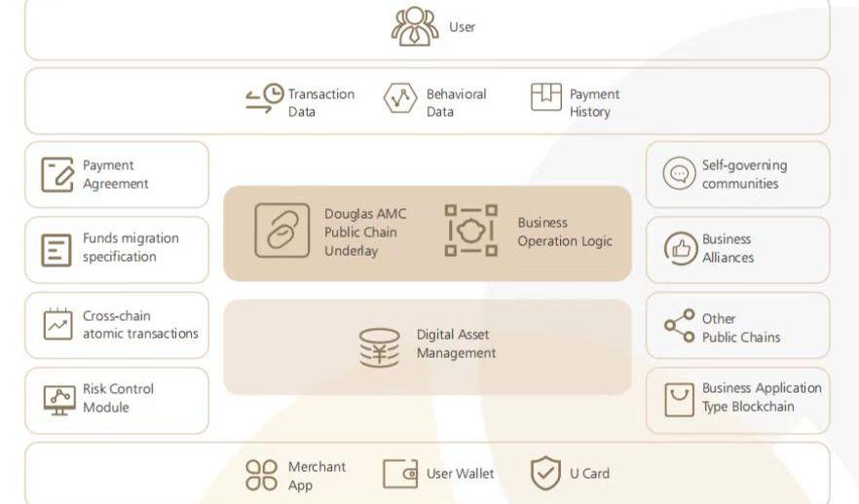Click the Behavioral Data hexagon icon
The width and height of the screenshot is (859, 504).
[400, 99]
